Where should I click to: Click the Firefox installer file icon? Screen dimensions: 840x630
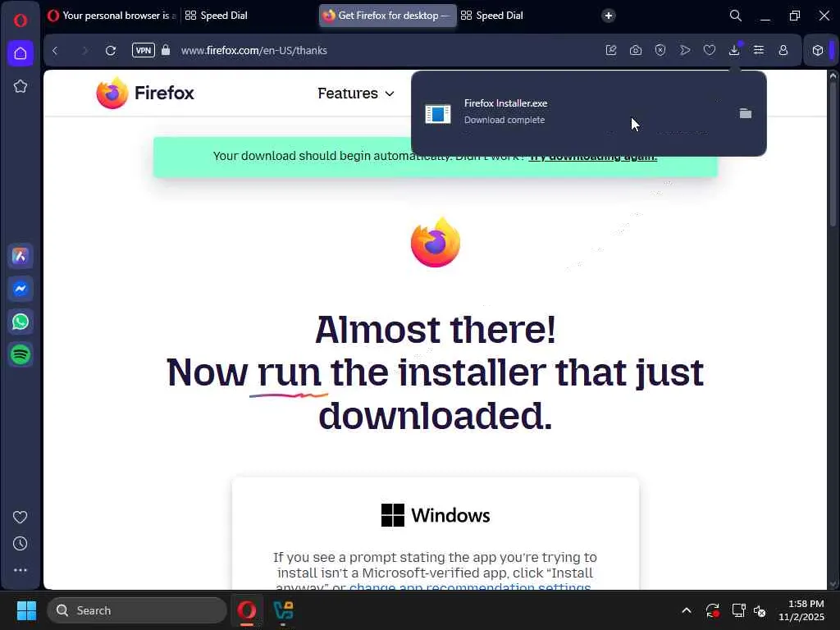pyautogui.click(x=438, y=113)
